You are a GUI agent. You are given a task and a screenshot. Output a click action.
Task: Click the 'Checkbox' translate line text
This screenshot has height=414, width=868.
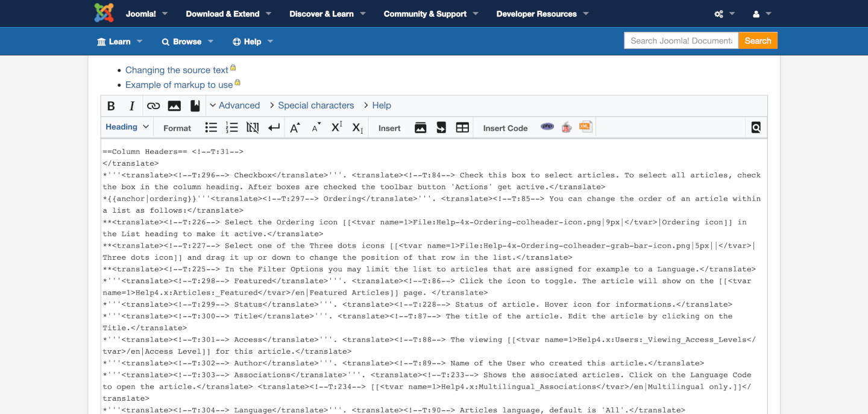click(x=253, y=175)
